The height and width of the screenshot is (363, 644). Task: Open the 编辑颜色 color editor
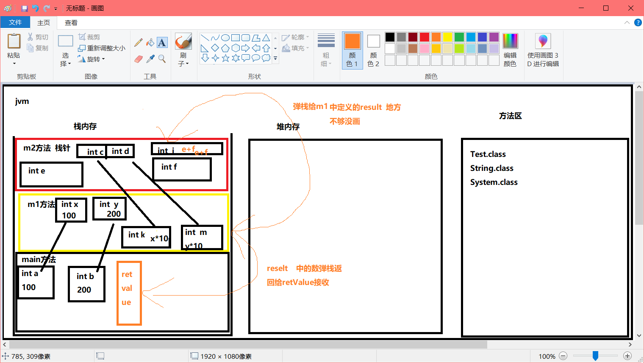point(510,50)
